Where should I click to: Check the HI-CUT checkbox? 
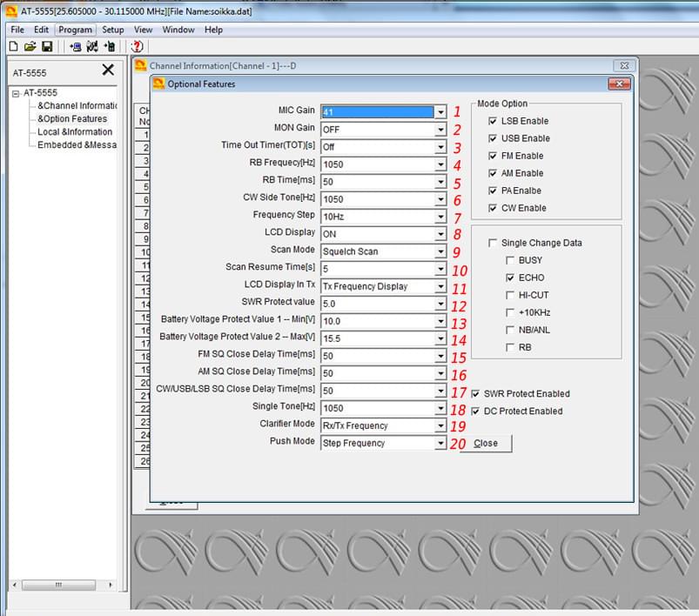[x=510, y=295]
